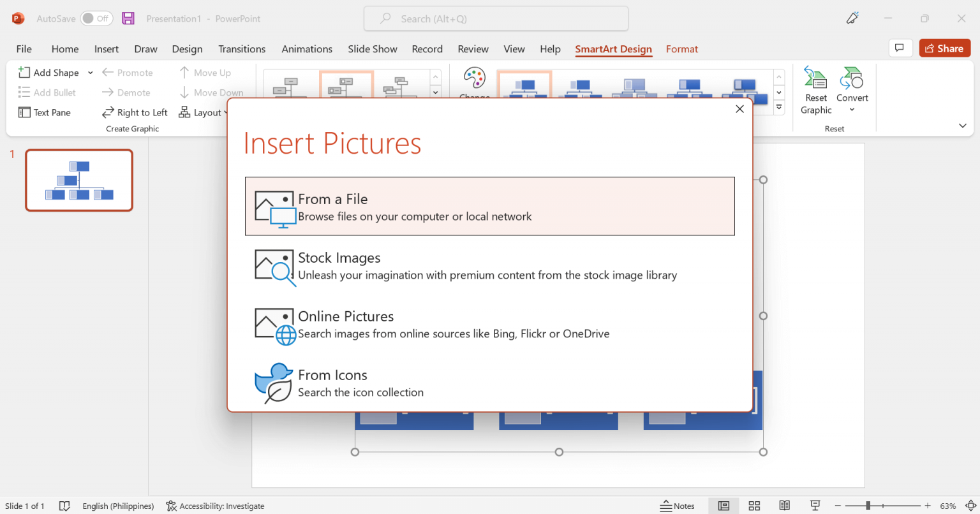Toggle the Notes pane in status bar

tap(678, 505)
